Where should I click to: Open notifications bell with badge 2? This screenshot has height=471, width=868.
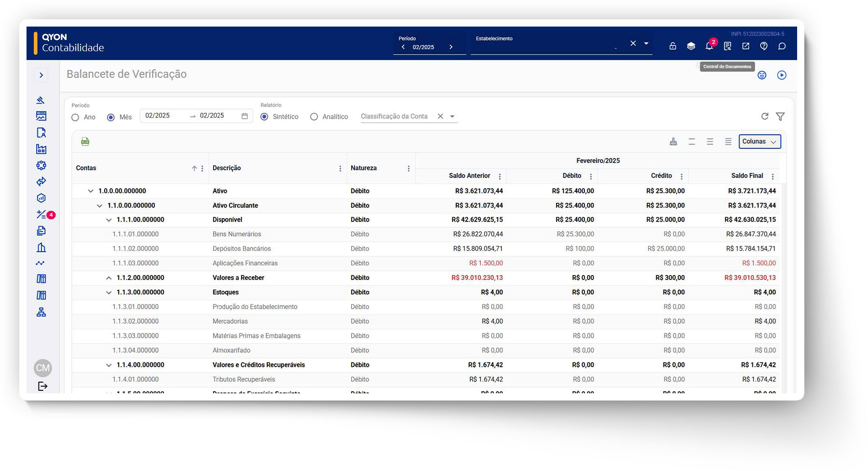tap(709, 46)
